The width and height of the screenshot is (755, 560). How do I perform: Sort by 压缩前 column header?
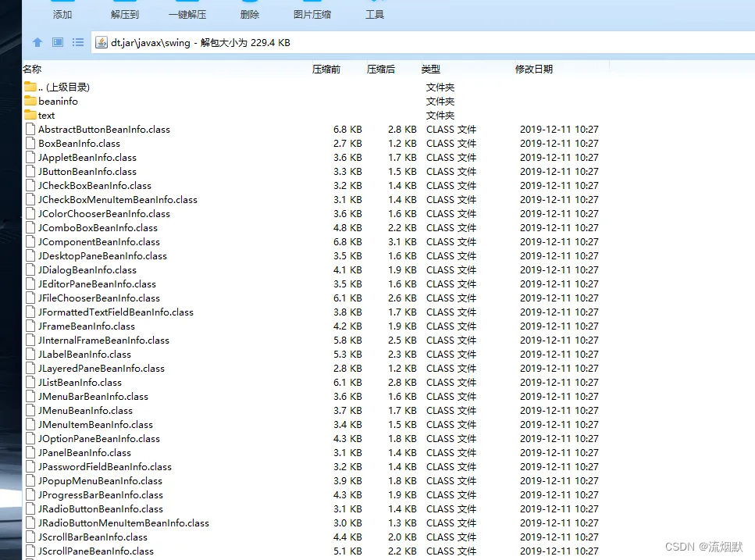pyautogui.click(x=326, y=70)
